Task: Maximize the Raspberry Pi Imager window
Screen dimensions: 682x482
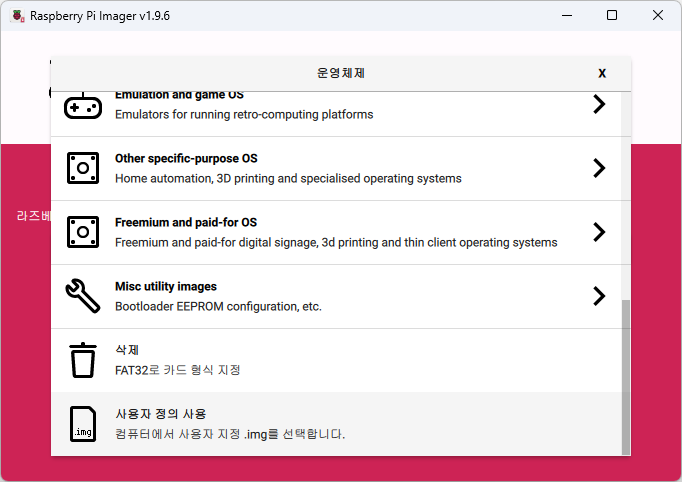Action: click(x=612, y=16)
